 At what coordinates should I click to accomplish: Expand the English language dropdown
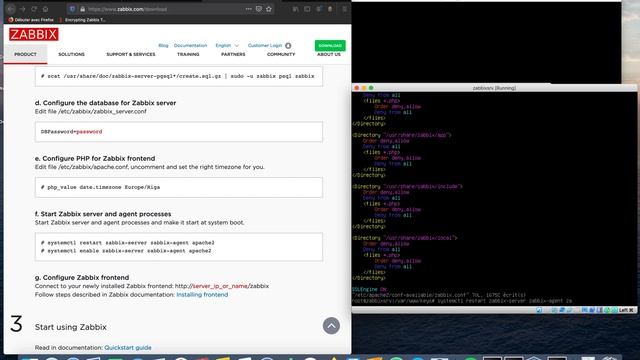[x=227, y=45]
